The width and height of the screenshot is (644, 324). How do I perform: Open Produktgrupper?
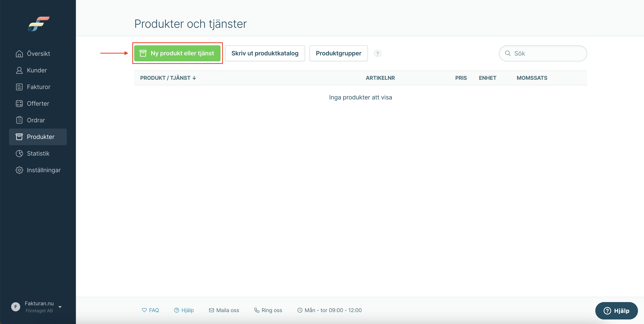coord(338,53)
